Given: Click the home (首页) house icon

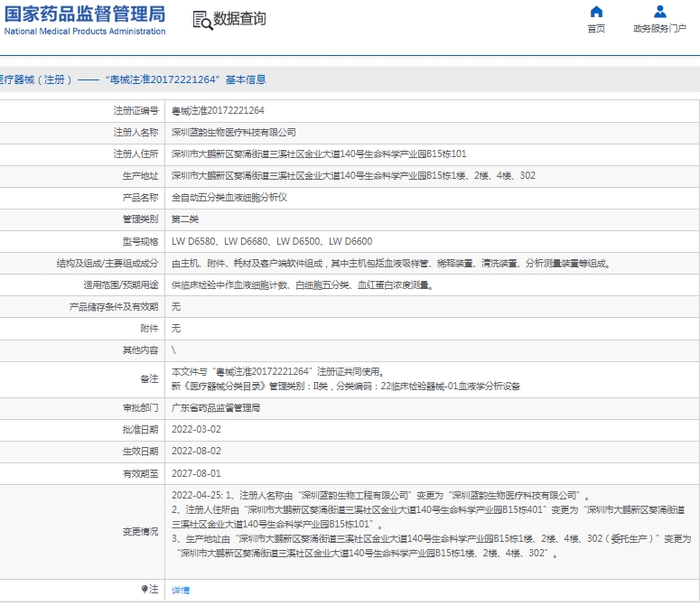Looking at the screenshot, I should click(596, 12).
